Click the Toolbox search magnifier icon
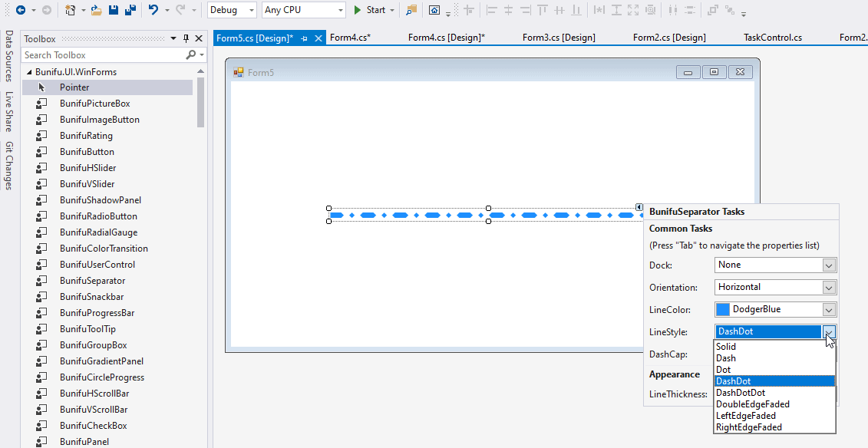868x448 pixels. [x=191, y=54]
